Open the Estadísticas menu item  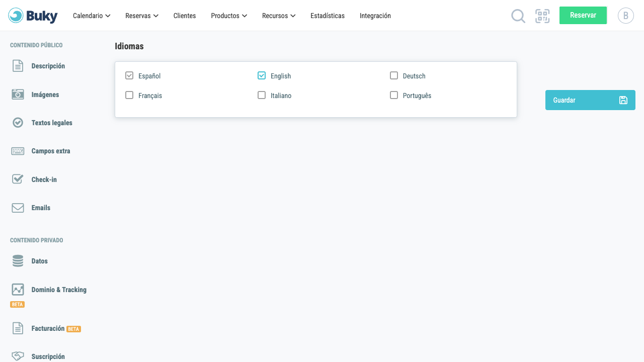coord(328,16)
